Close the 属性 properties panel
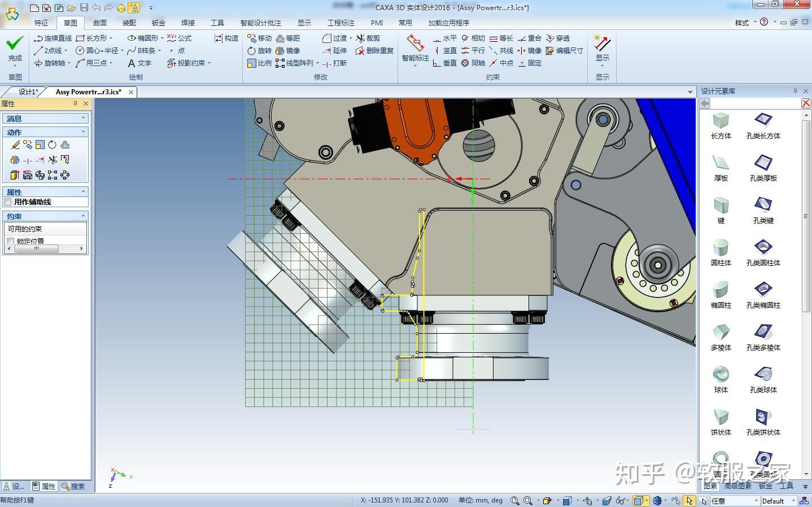The width and height of the screenshot is (812, 507). [86, 103]
